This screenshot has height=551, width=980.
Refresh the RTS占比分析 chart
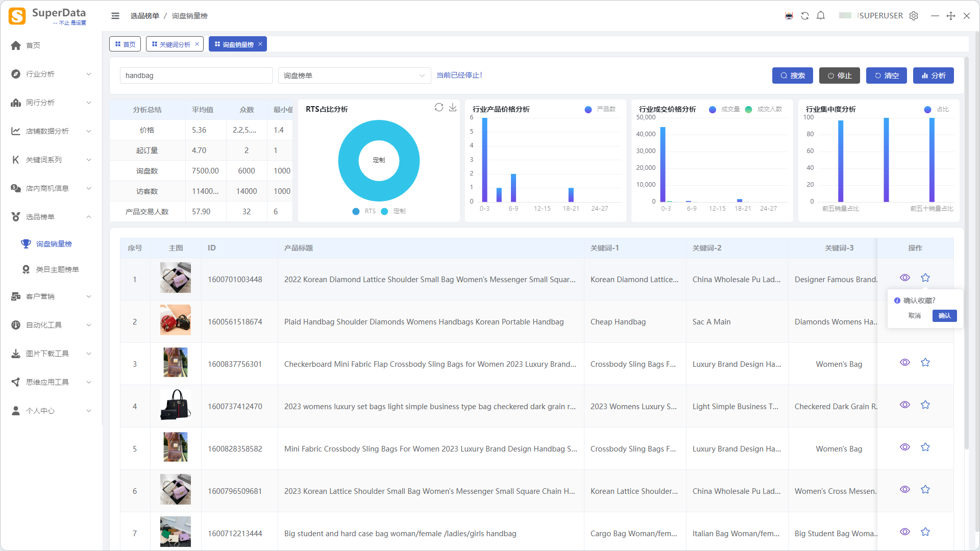coord(439,107)
